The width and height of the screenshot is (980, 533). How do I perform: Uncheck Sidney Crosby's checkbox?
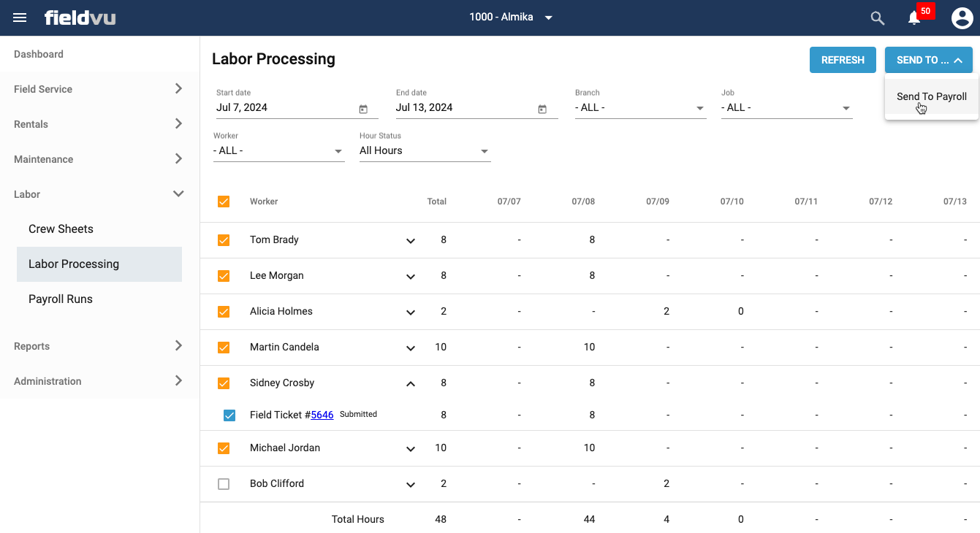click(224, 383)
